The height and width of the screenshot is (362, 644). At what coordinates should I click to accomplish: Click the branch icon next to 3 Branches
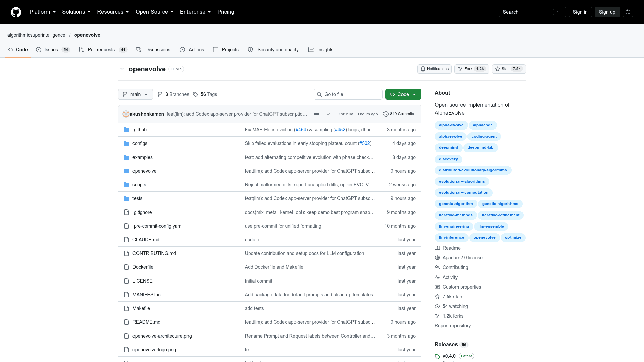[x=160, y=94]
